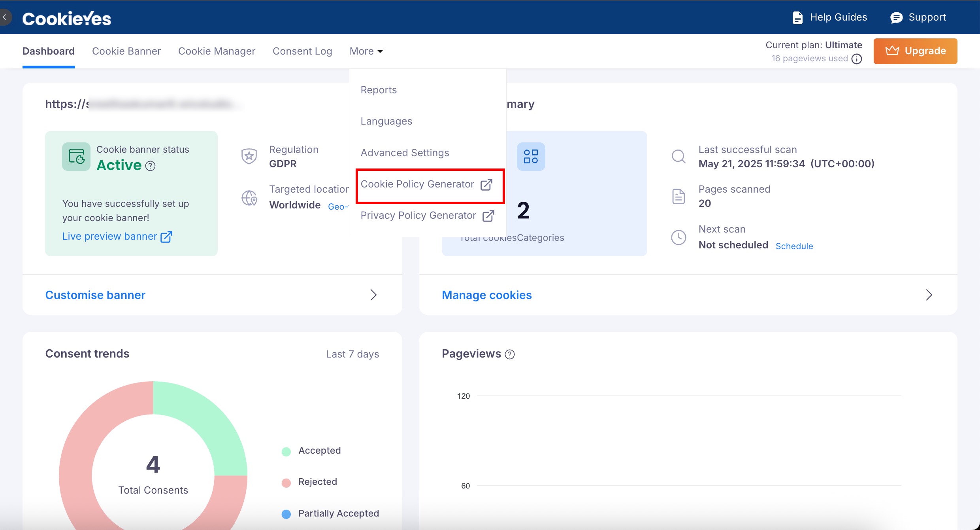Click the cookie categories grid icon

531,157
